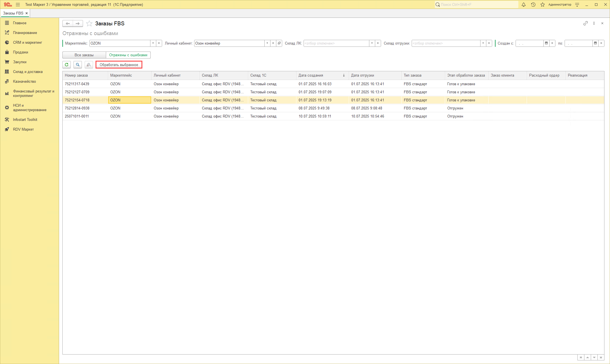
Task: Move one row up with list arrow
Action: (587, 357)
